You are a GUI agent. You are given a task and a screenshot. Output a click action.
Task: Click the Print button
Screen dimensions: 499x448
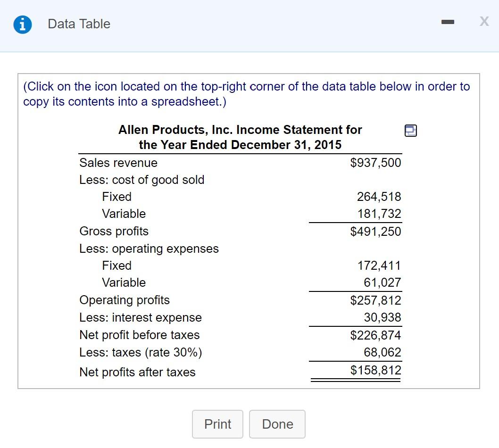[218, 424]
